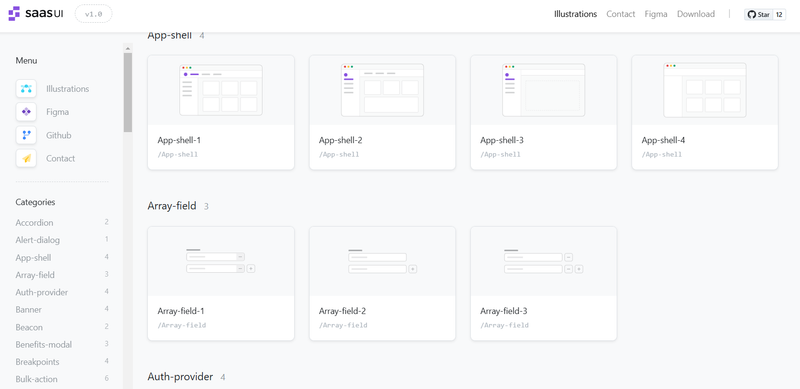Click the saas UI logo icon
This screenshot has height=389, width=800.
tap(14, 14)
